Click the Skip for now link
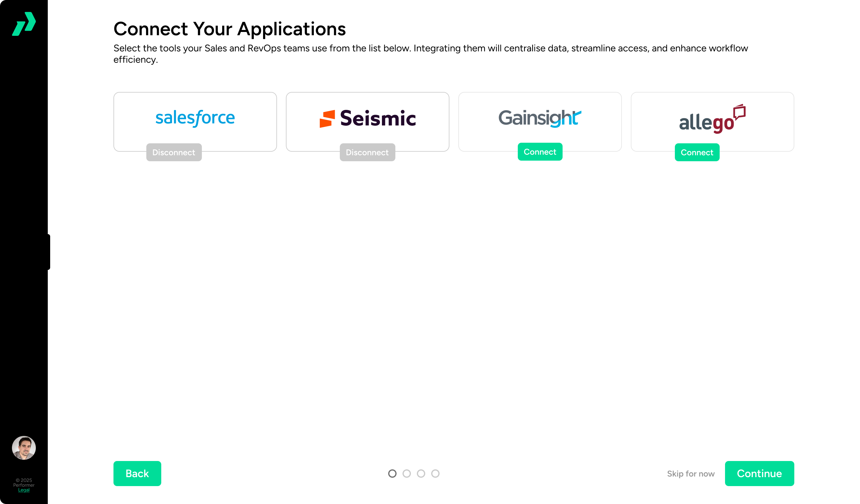 690,474
